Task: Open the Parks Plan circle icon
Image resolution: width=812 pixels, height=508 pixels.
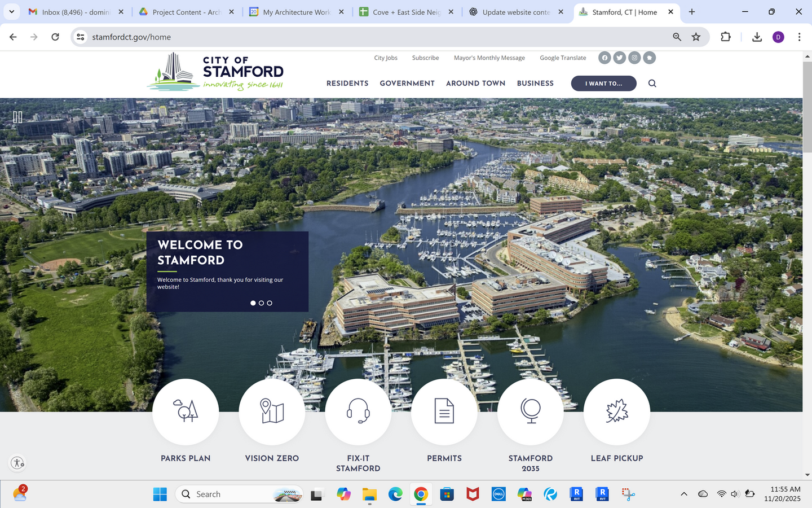Action: click(x=186, y=411)
